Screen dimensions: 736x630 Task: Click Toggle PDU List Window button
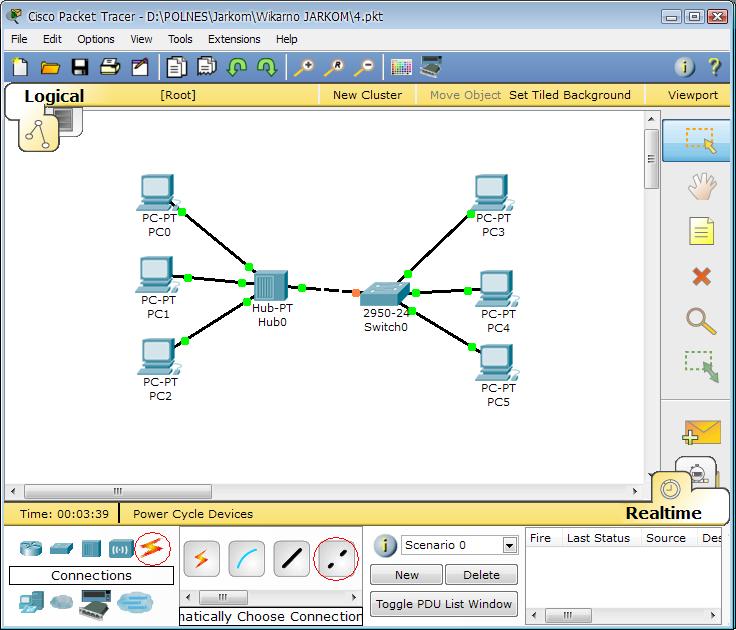(x=444, y=604)
